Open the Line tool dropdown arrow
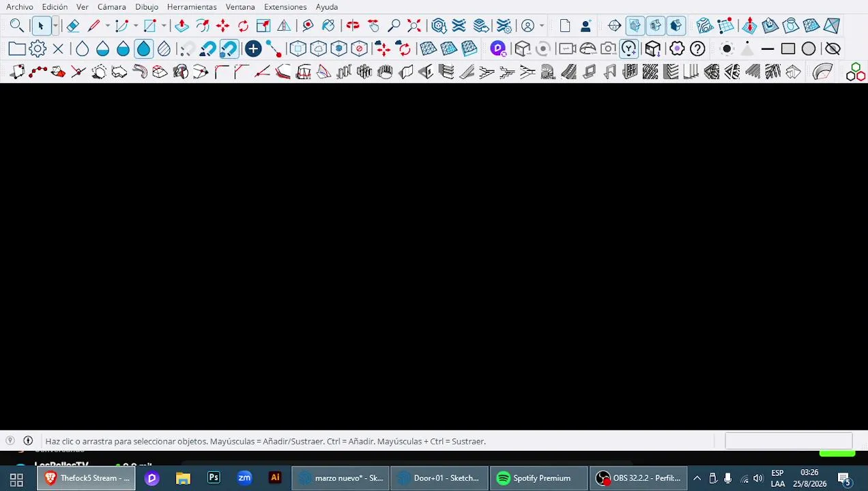The width and height of the screenshot is (868, 491). coord(108,26)
